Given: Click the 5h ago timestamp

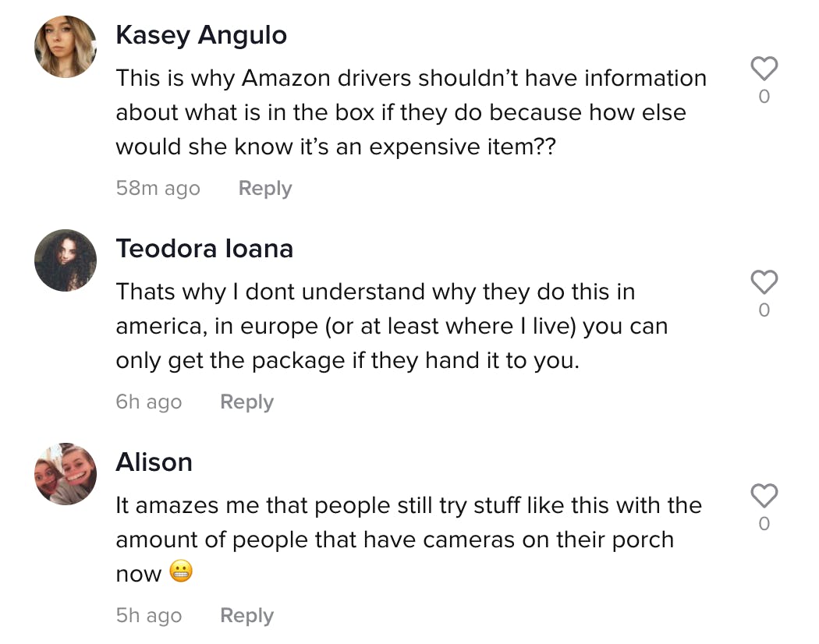Looking at the screenshot, I should point(149,616).
